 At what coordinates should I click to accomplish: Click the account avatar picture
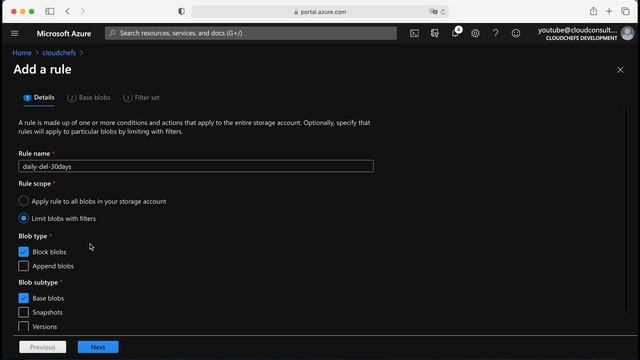[x=628, y=33]
